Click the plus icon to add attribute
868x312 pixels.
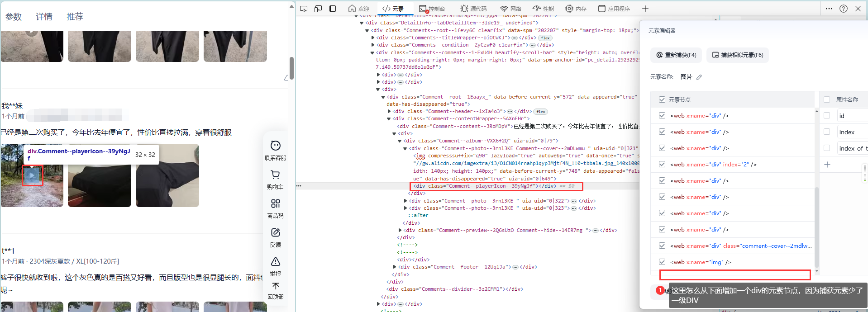tap(827, 165)
